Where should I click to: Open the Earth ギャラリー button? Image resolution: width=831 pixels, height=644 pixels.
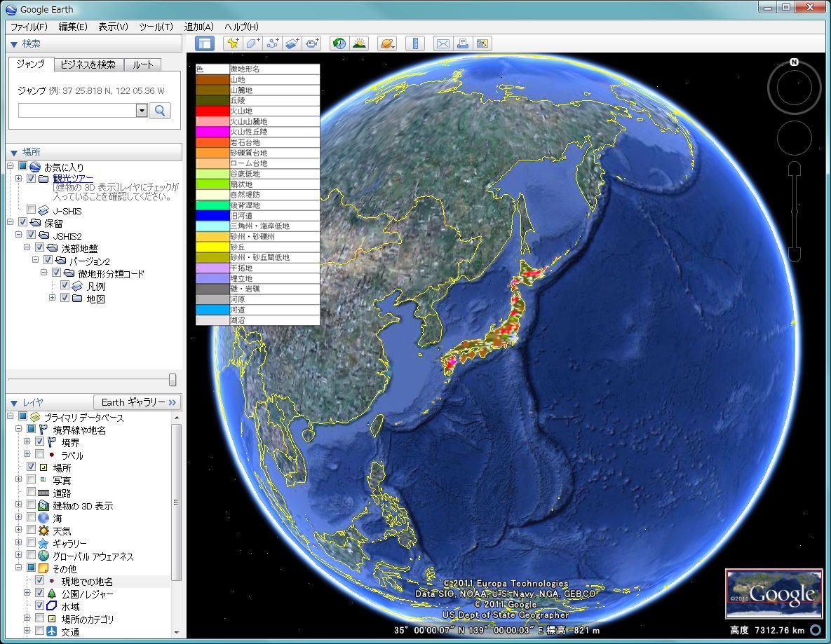(x=137, y=402)
